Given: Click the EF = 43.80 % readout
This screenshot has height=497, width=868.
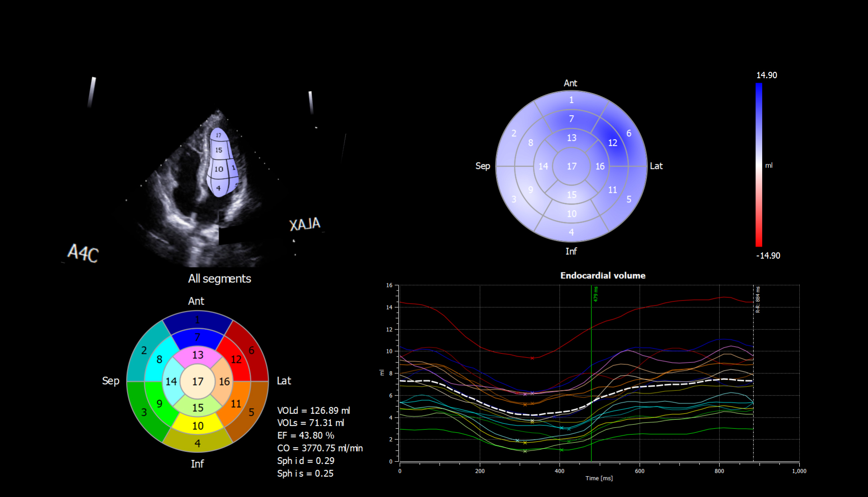Looking at the screenshot, I should 306,436.
